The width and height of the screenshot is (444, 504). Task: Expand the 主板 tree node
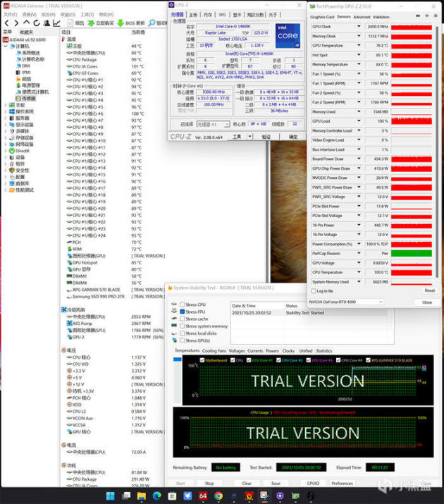tap(6, 105)
